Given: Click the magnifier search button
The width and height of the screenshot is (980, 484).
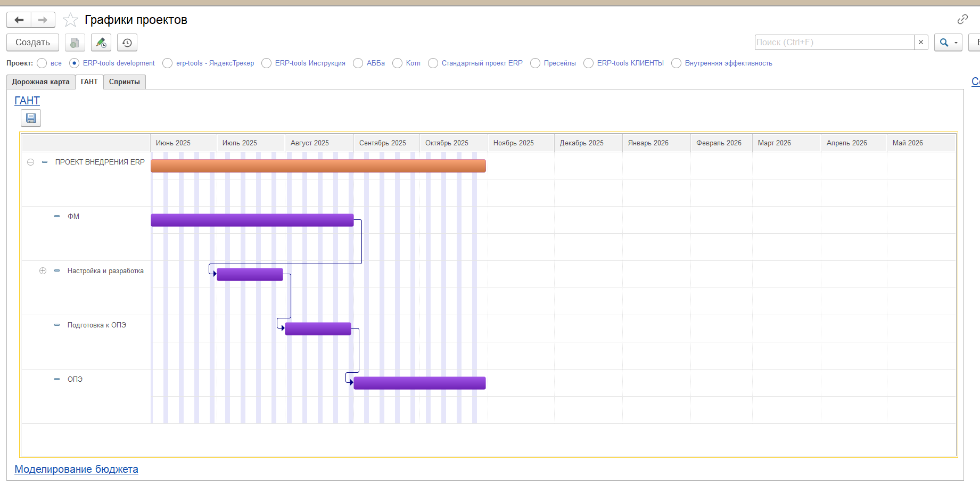Looking at the screenshot, I should click(944, 43).
